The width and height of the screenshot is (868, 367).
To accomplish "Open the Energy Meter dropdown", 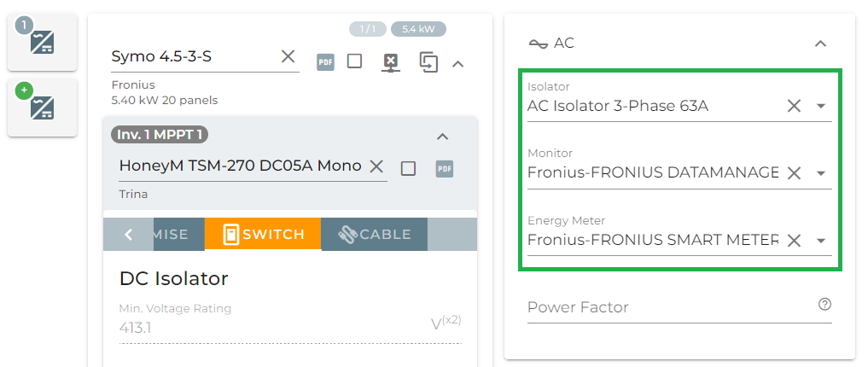I will coord(822,240).
